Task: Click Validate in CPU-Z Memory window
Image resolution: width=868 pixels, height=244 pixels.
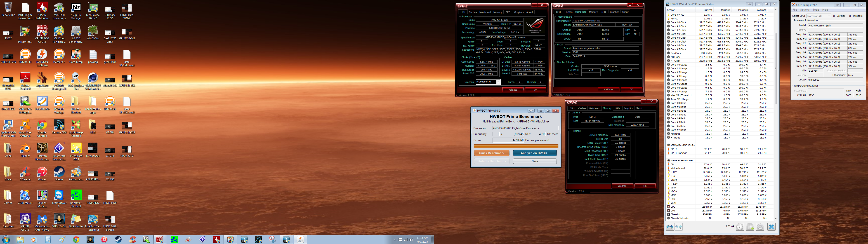Action: pos(622,186)
